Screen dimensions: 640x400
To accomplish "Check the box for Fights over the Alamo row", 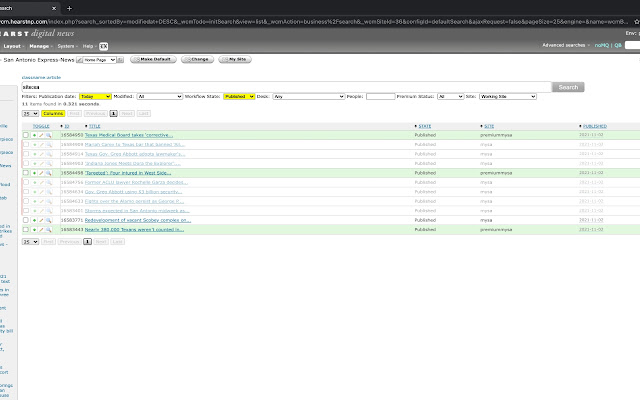I will pyautogui.click(x=26, y=201).
